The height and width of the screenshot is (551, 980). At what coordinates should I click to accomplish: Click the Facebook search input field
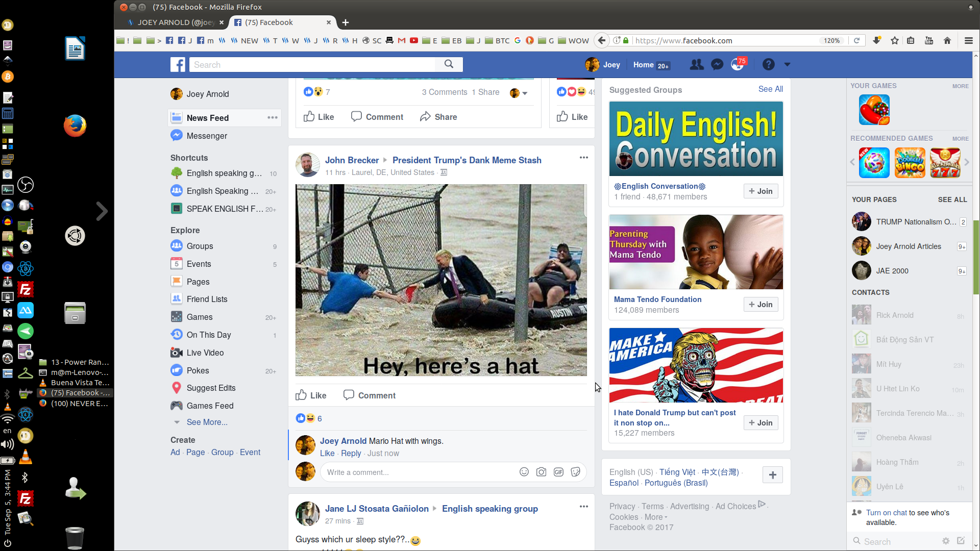coord(312,65)
